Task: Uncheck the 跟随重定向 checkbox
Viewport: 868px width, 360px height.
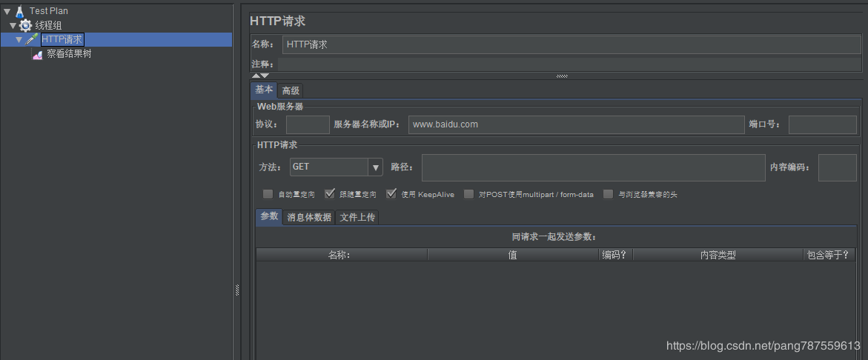Action: click(330, 194)
